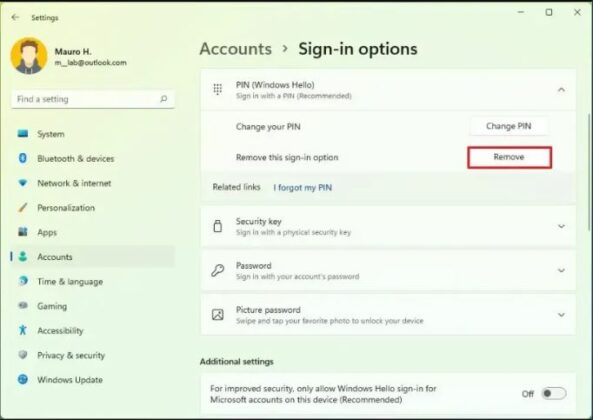593x420 pixels.
Task: Click the Time & language globe icon
Action: pyautogui.click(x=23, y=281)
